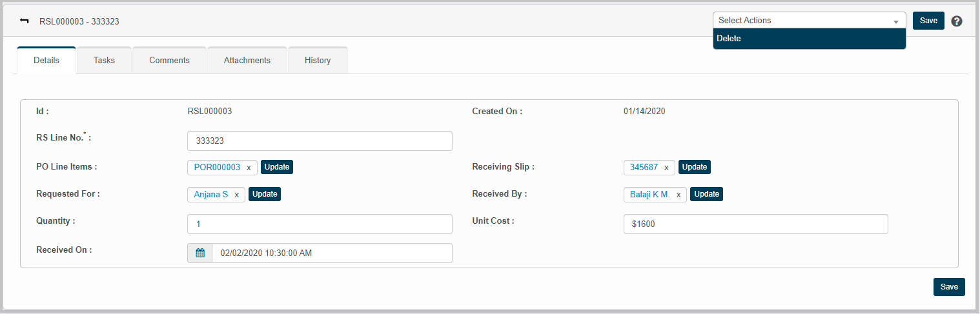This screenshot has width=980, height=314.
Task: Switch to the Tasks tab
Action: 104,61
